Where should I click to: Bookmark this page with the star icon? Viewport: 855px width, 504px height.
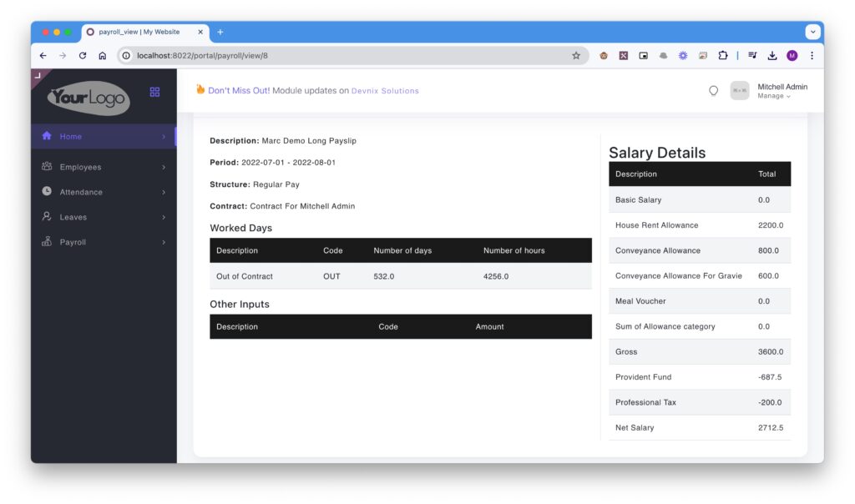576,56
